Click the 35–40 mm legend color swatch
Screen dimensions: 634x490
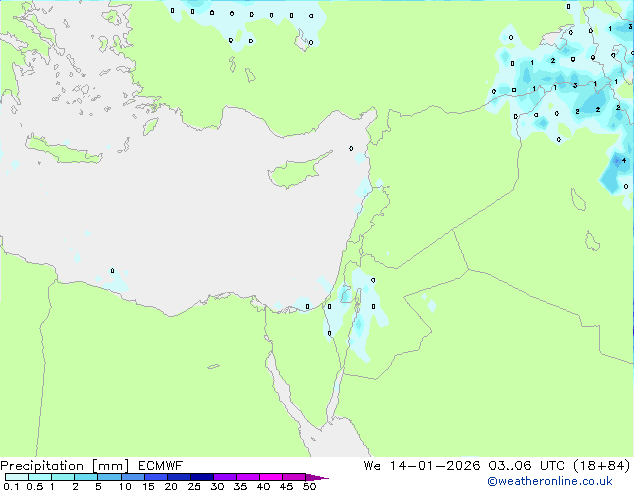pyautogui.click(x=247, y=477)
